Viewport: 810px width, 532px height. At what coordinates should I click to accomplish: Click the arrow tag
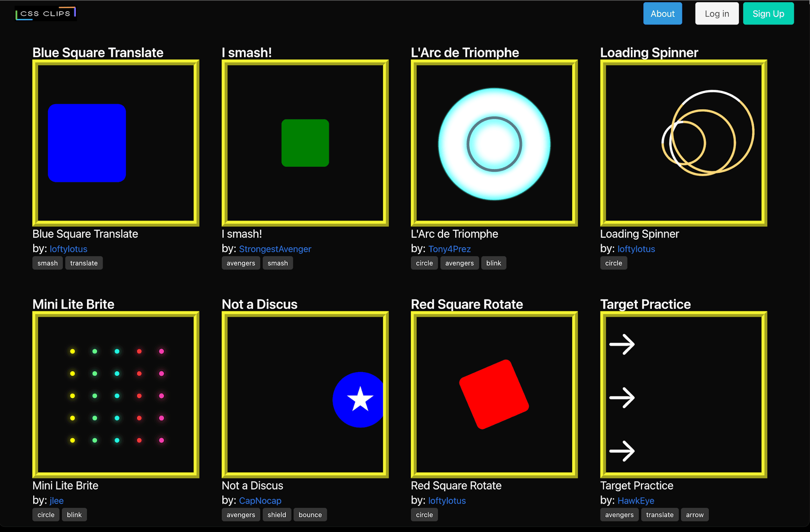[695, 515]
